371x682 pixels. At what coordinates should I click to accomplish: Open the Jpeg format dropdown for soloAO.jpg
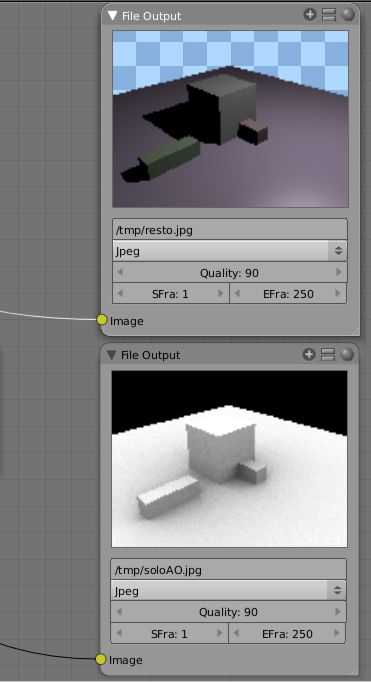229,591
